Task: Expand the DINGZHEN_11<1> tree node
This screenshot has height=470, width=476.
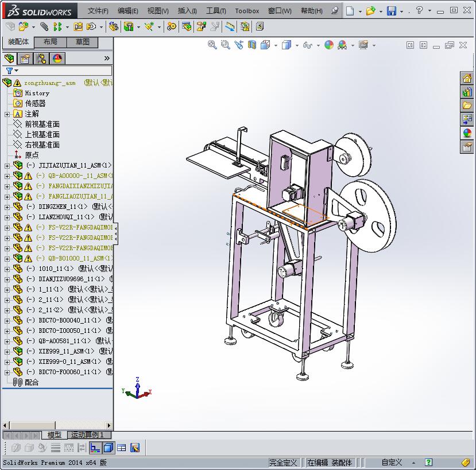Action: (7, 207)
